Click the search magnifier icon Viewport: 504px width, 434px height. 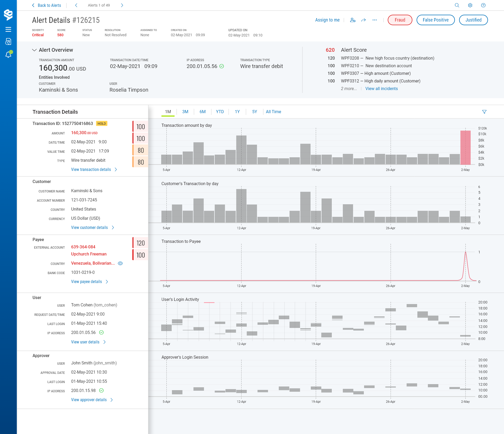(x=457, y=5)
